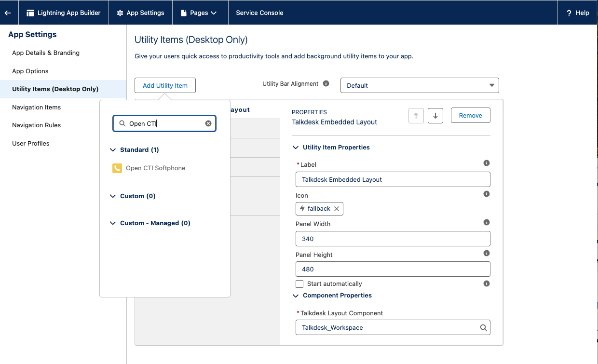Click the fallback lightning bolt icon

(x=302, y=209)
